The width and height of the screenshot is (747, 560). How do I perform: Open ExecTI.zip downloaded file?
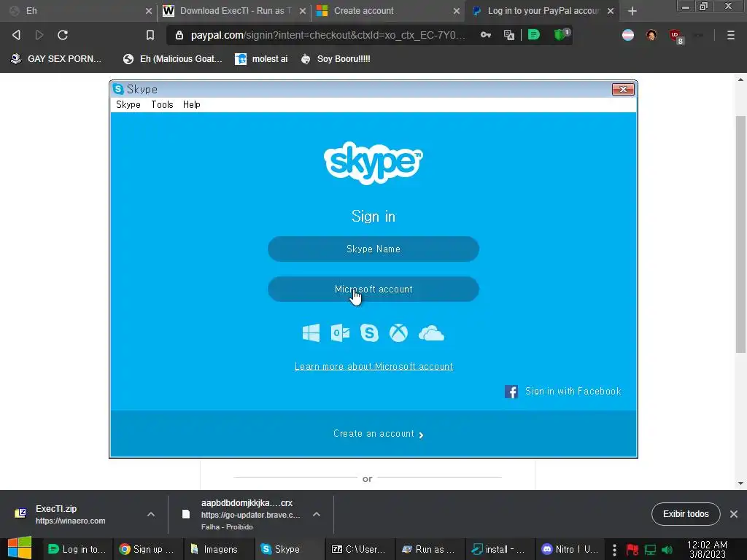(71, 514)
